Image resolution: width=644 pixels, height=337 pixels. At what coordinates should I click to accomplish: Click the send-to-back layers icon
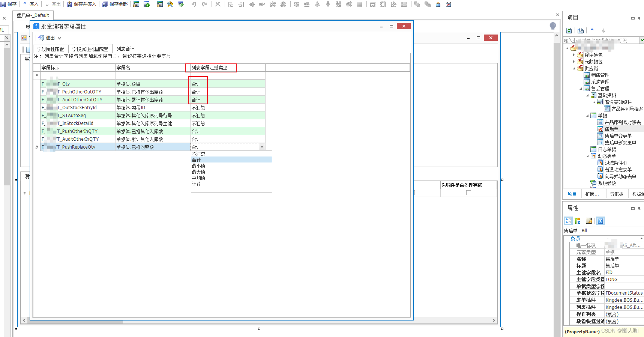pyautogui.click(x=428, y=4)
